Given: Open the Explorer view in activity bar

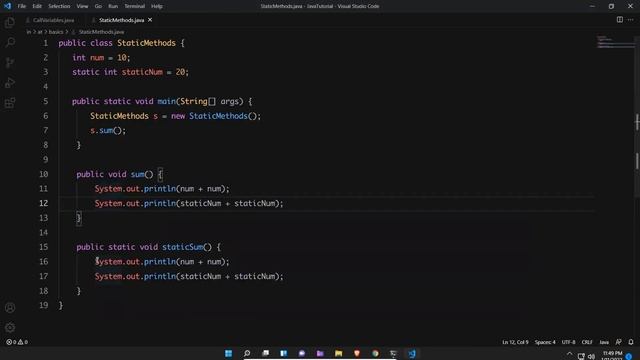Looking at the screenshot, I should pyautogui.click(x=10, y=22).
